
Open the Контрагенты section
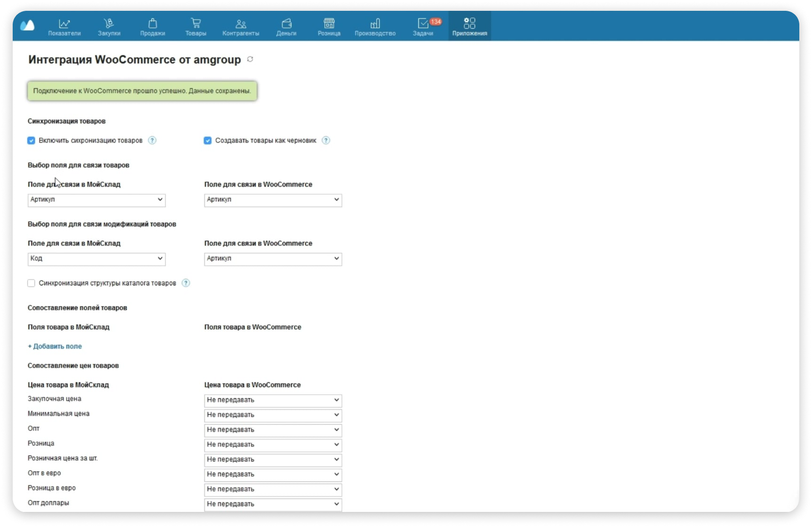click(241, 27)
